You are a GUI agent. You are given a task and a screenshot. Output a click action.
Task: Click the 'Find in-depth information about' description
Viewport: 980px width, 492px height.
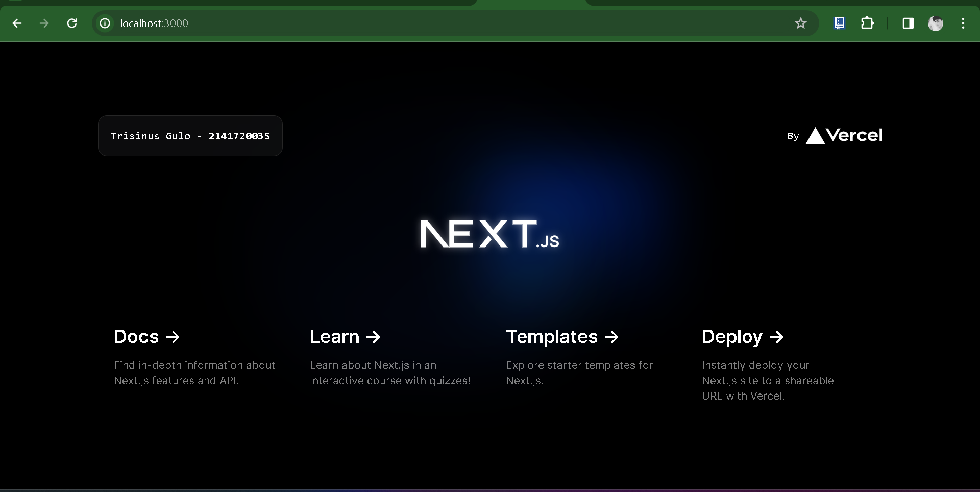pyautogui.click(x=194, y=365)
